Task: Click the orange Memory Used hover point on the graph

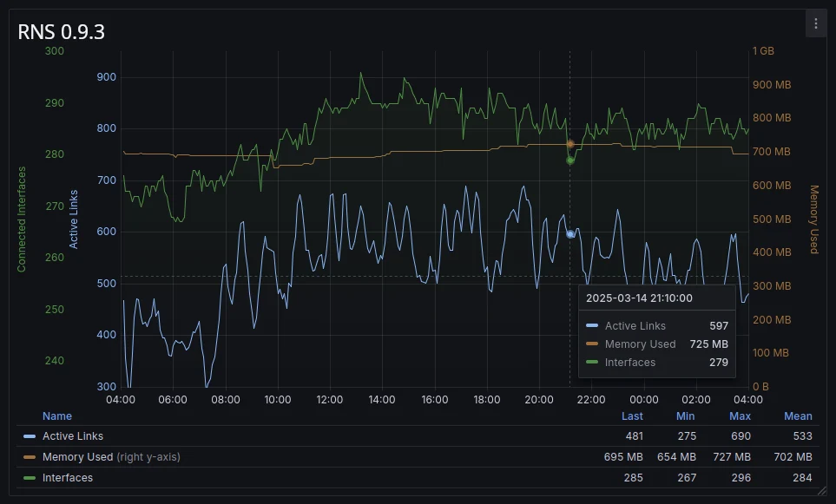Action: [570, 144]
